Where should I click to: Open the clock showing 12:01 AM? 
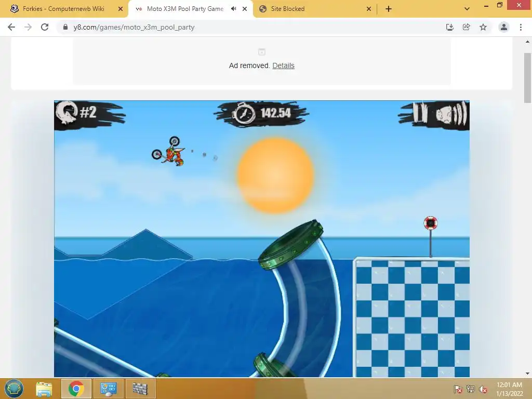(x=509, y=389)
